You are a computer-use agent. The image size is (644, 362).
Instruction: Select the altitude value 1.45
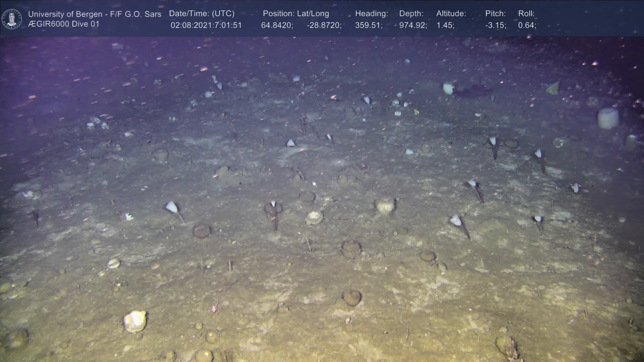[445, 25]
